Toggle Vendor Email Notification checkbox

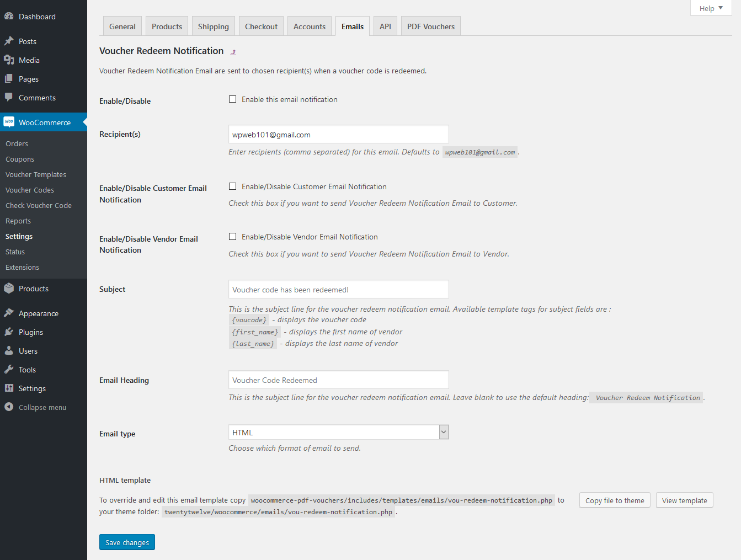pyautogui.click(x=233, y=237)
